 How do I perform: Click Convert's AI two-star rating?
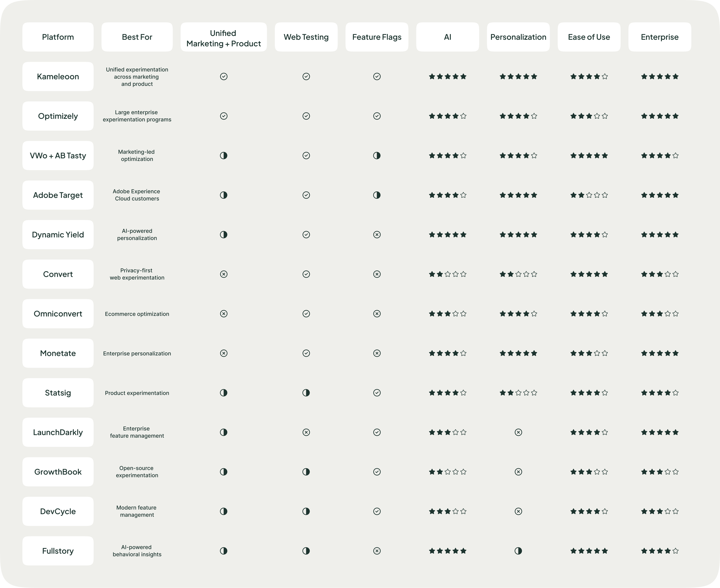448,274
